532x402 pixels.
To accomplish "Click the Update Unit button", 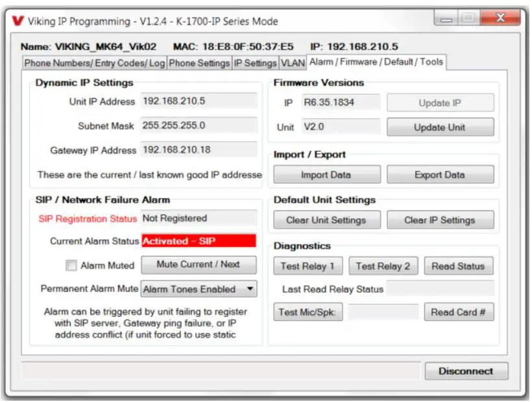I will click(x=441, y=127).
